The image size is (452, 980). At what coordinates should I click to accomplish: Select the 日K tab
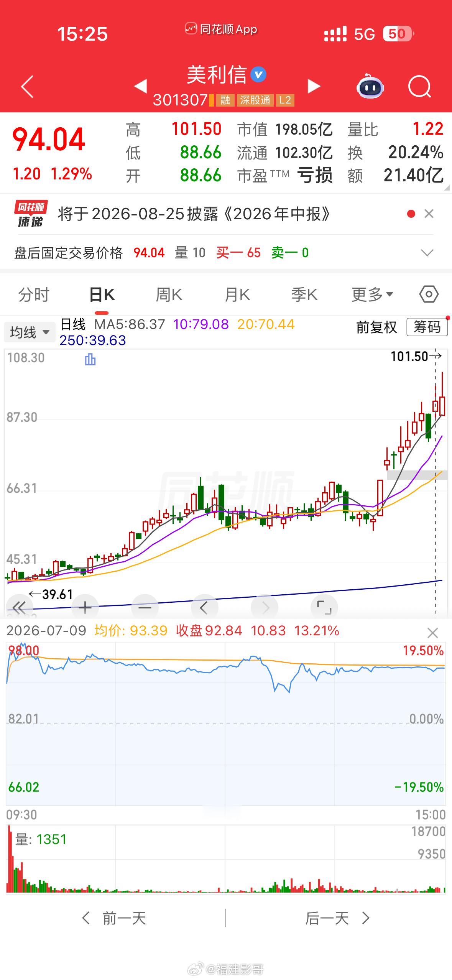(102, 294)
